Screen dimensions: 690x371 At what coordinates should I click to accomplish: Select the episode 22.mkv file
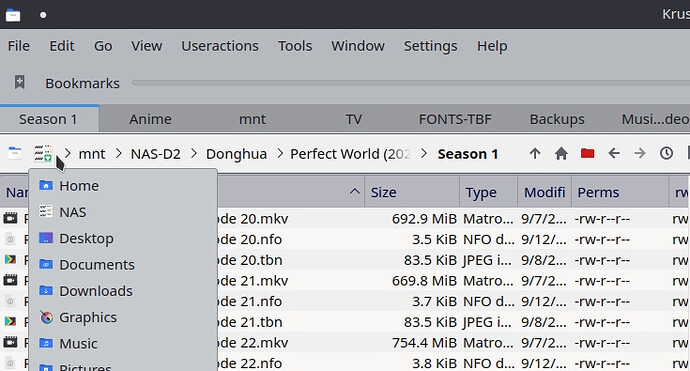tap(253, 343)
